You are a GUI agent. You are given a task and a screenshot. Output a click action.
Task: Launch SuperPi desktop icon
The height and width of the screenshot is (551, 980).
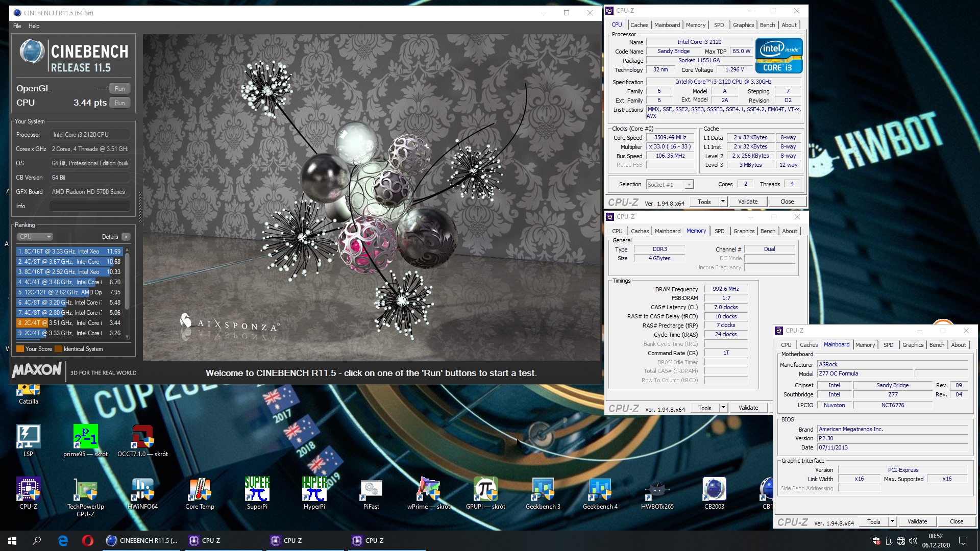tap(257, 493)
